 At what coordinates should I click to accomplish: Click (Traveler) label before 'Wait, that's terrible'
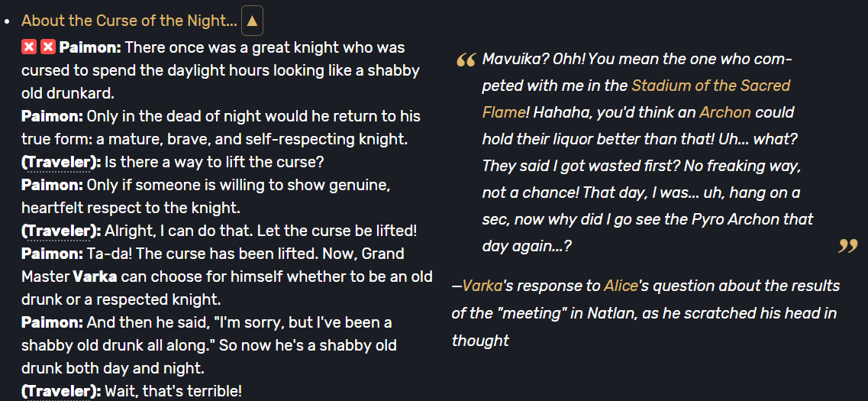point(61,391)
